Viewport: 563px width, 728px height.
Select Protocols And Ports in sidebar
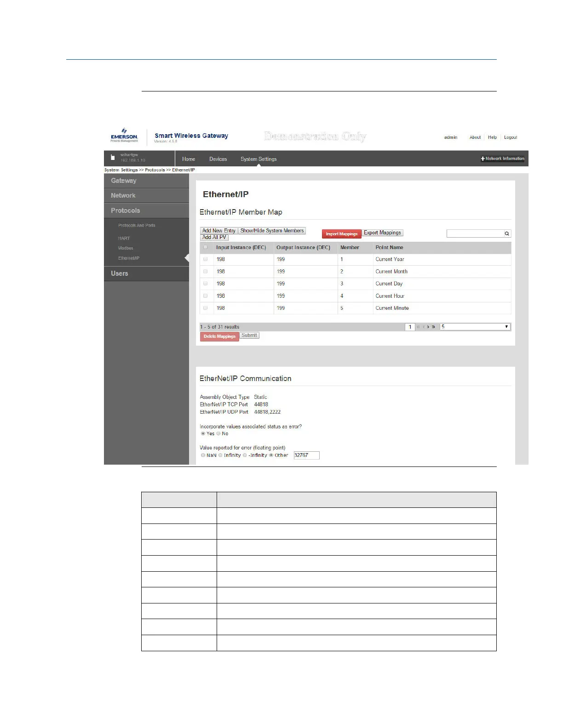tap(137, 226)
